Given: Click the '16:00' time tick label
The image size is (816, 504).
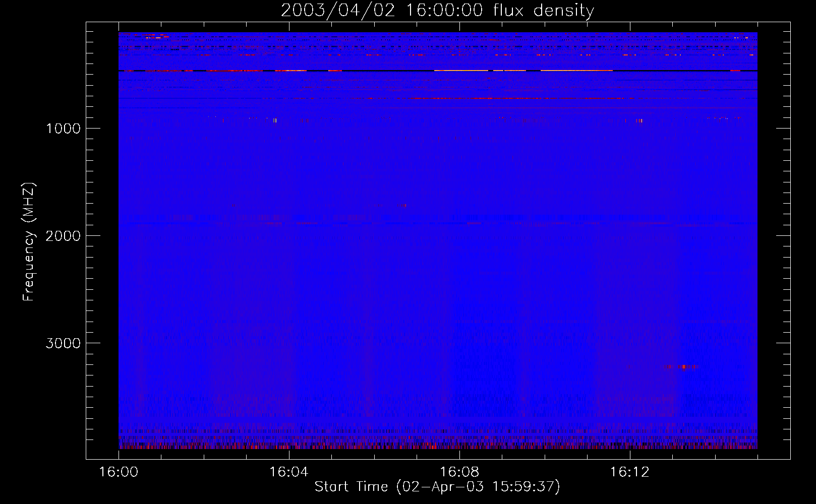Looking at the screenshot, I should tap(119, 472).
